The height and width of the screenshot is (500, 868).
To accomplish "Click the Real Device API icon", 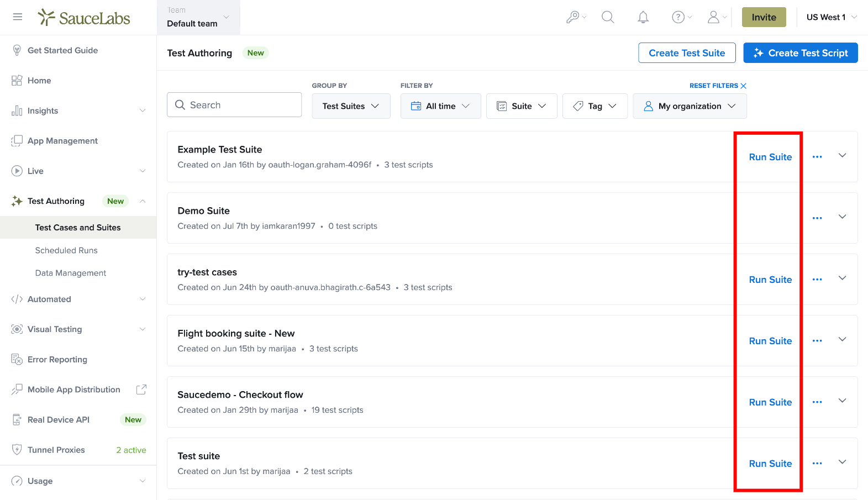I will tap(17, 420).
